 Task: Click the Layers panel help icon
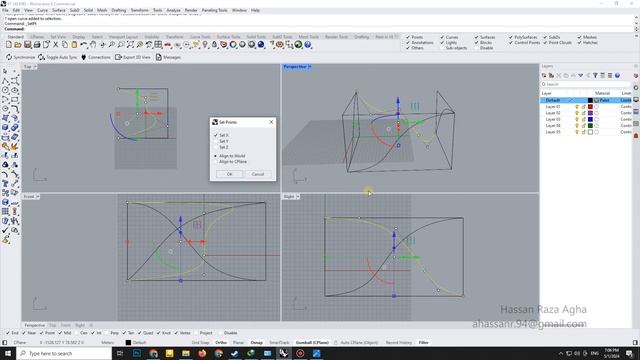click(617, 76)
